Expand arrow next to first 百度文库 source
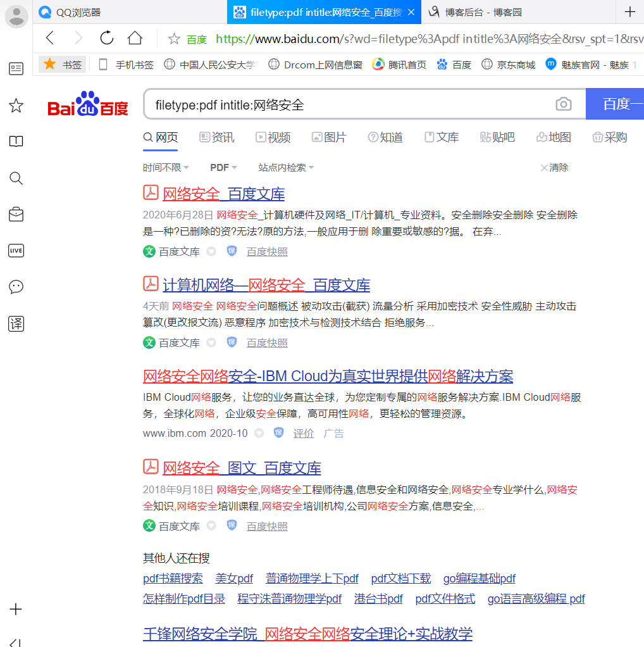Screen dimensions: 644x647 click(x=211, y=251)
